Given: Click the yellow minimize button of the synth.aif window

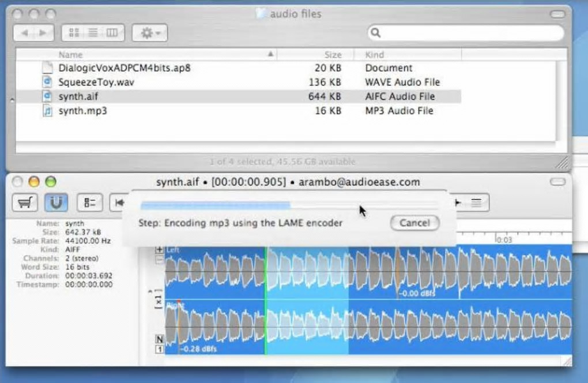Looking at the screenshot, I should coord(34,182).
